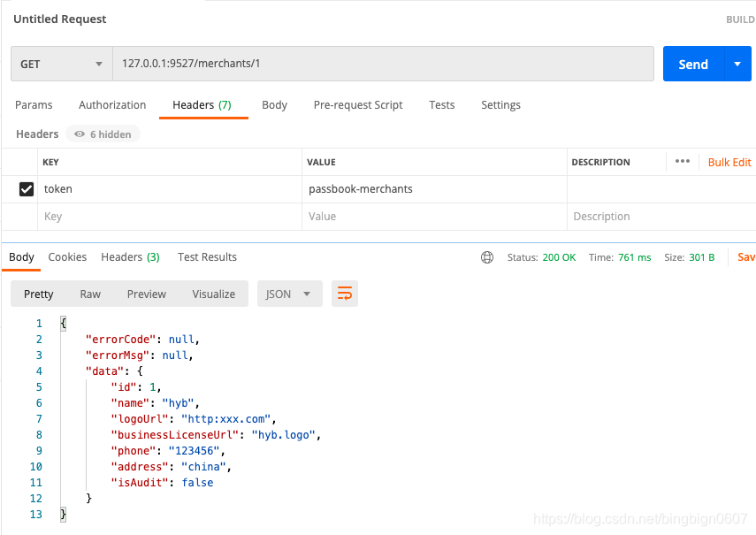
Task: Click the BUILD mode label
Action: coord(741,19)
